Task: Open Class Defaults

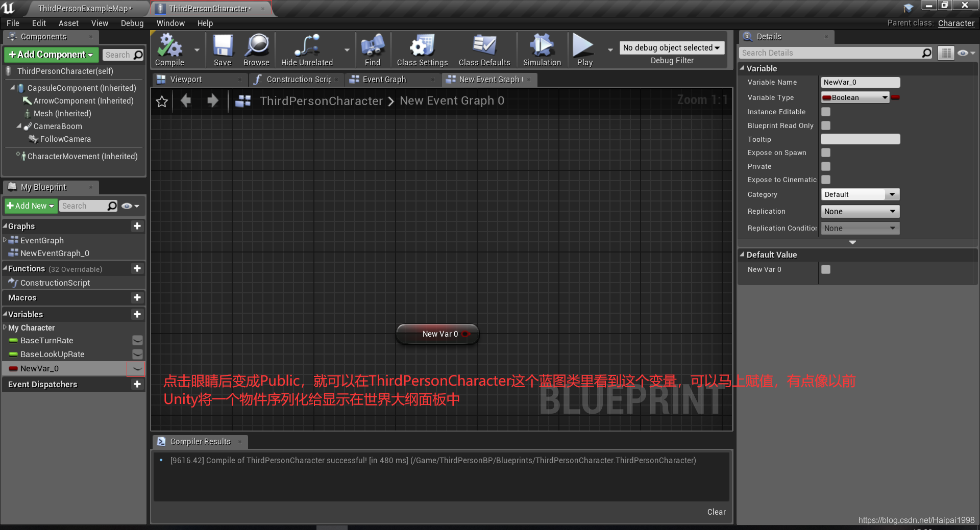Action: (484, 50)
